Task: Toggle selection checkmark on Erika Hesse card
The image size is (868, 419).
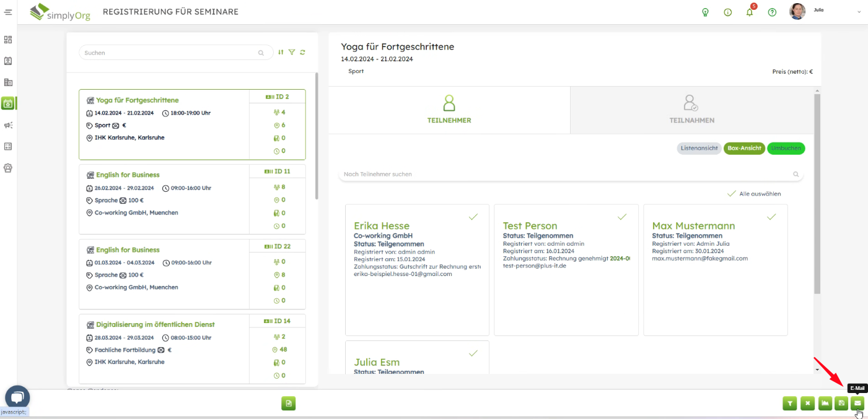Action: click(x=473, y=217)
